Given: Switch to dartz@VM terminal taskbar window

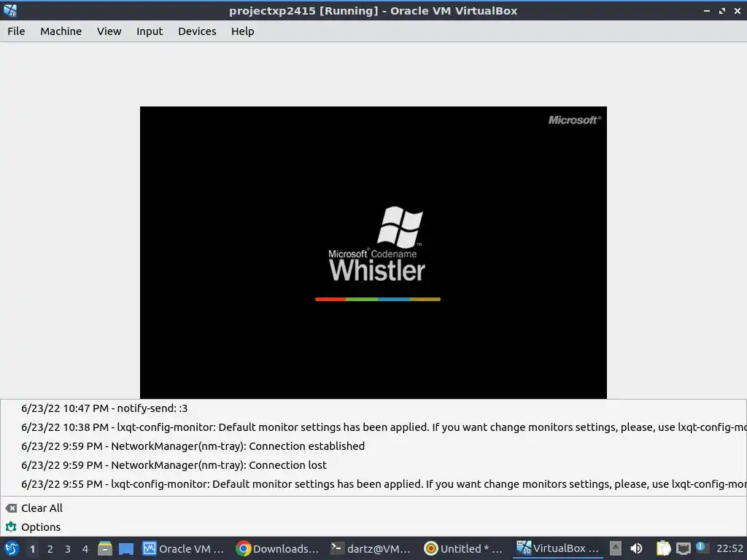Looking at the screenshot, I should tap(371, 548).
